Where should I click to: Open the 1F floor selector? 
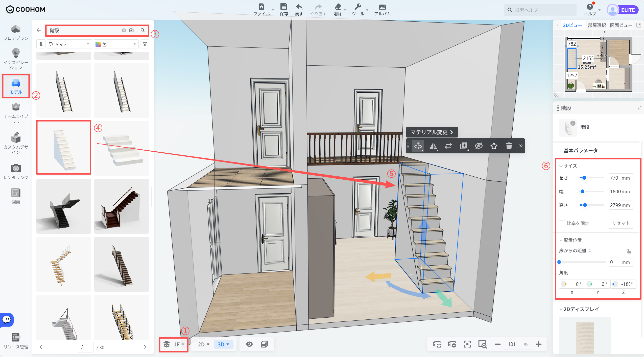174,344
